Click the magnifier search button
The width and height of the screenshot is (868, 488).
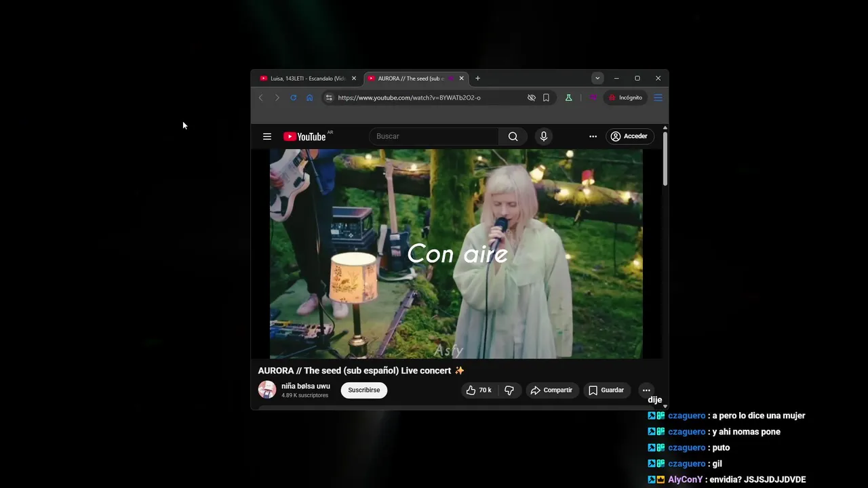point(513,136)
